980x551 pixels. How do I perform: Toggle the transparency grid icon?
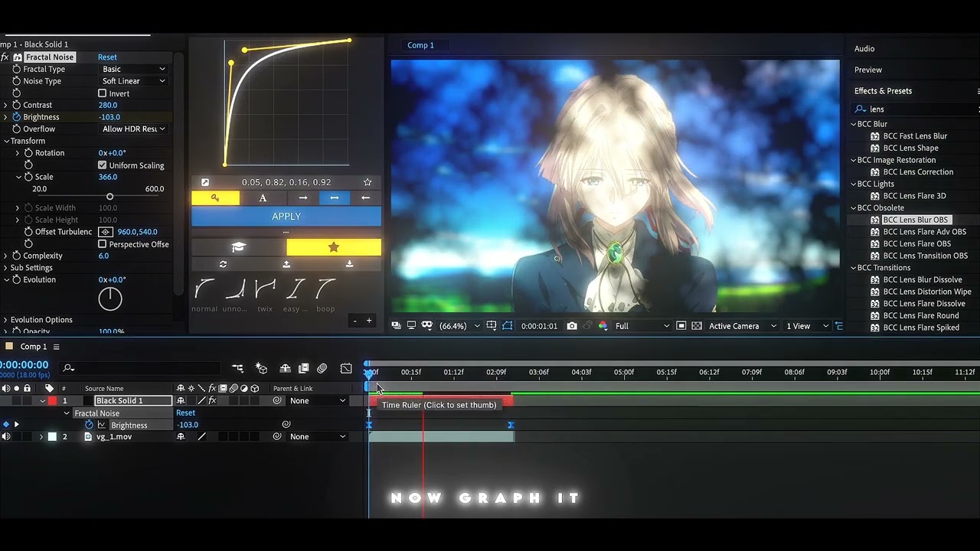point(697,326)
